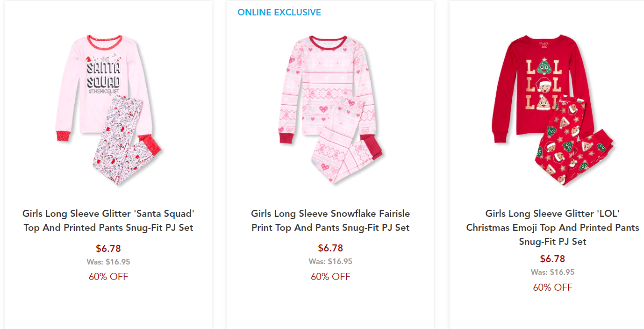The image size is (644, 329).
Task: Click the Snowflake Fairisle Print Top title link
Action: click(330, 221)
